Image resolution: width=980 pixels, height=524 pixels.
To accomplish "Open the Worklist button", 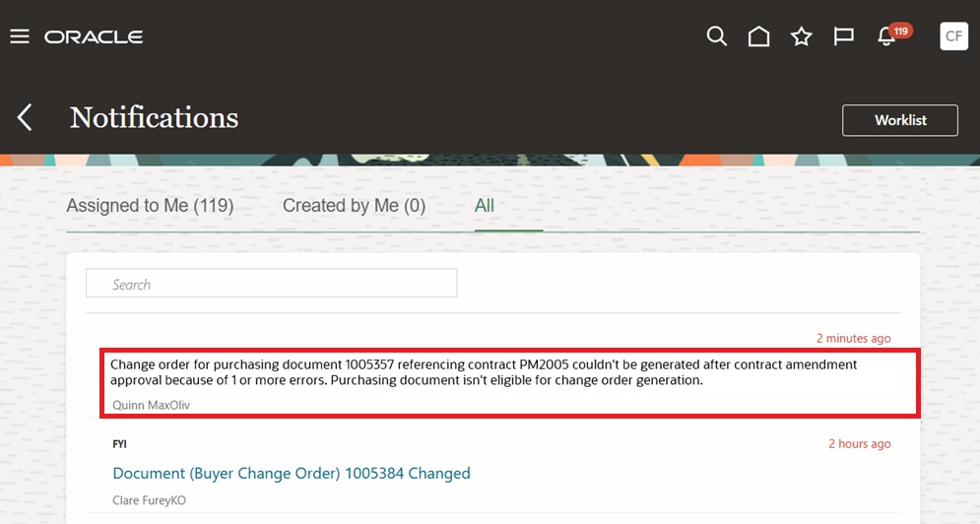I will point(900,120).
